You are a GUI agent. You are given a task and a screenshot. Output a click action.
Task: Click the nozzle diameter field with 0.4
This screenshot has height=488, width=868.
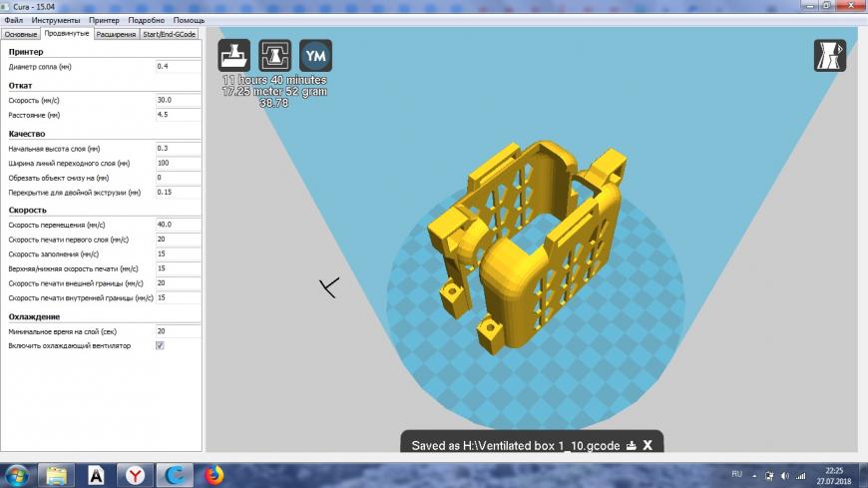(178, 67)
